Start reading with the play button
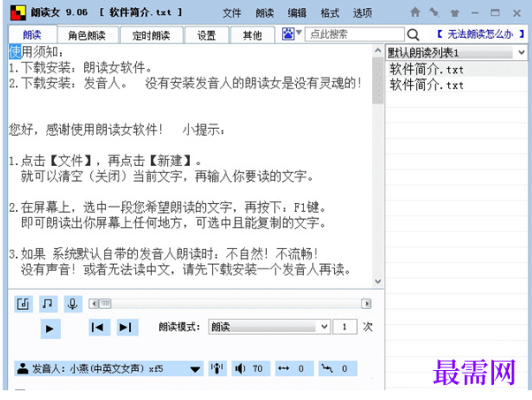Viewport: 532px width, 400px height. click(x=50, y=328)
